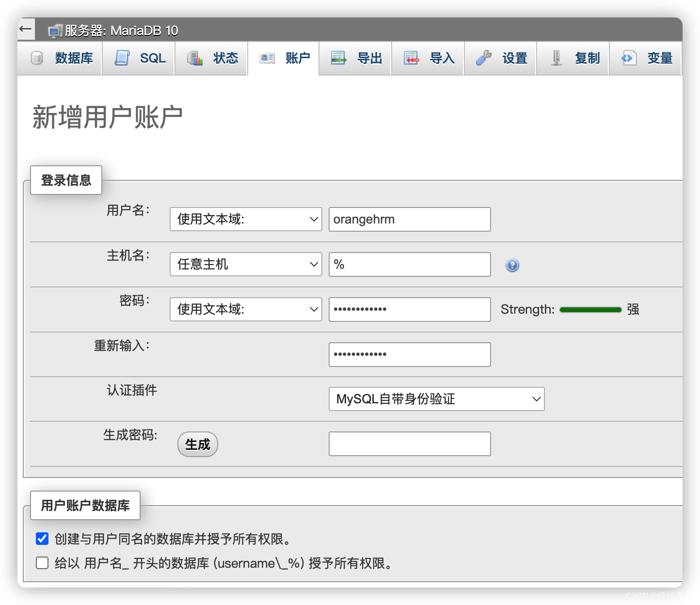Click the hostname field containing %
Viewport: 700px width, 605px height.
410,264
